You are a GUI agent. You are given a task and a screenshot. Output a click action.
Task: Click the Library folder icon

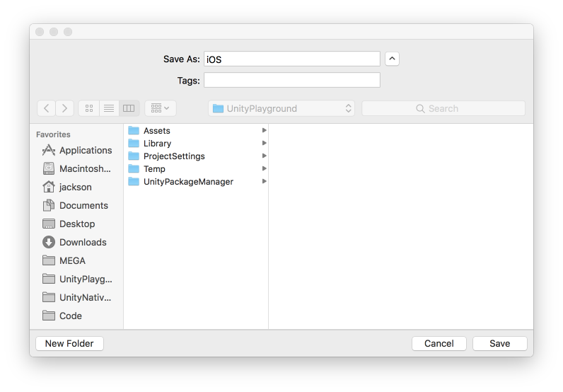tap(134, 143)
